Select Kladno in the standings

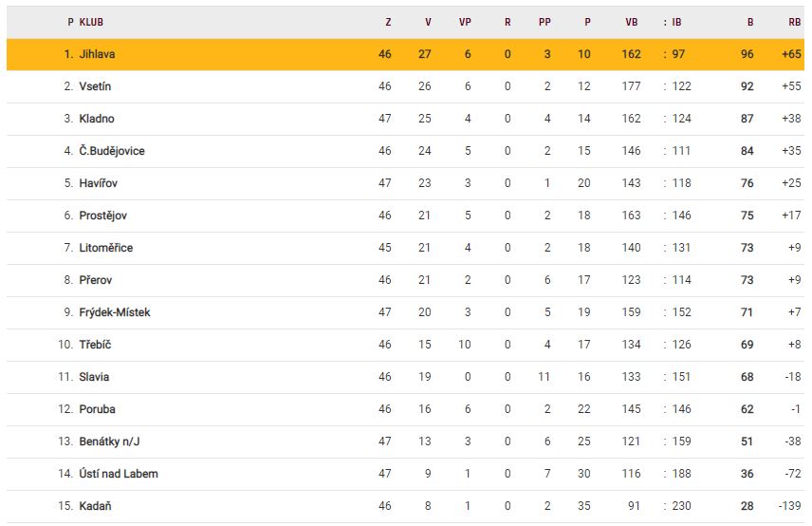point(97,119)
